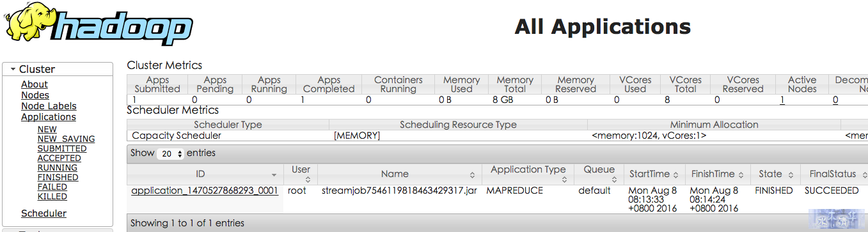Click the Active Nodes count 1
The width and height of the screenshot is (868, 232).
[782, 100]
